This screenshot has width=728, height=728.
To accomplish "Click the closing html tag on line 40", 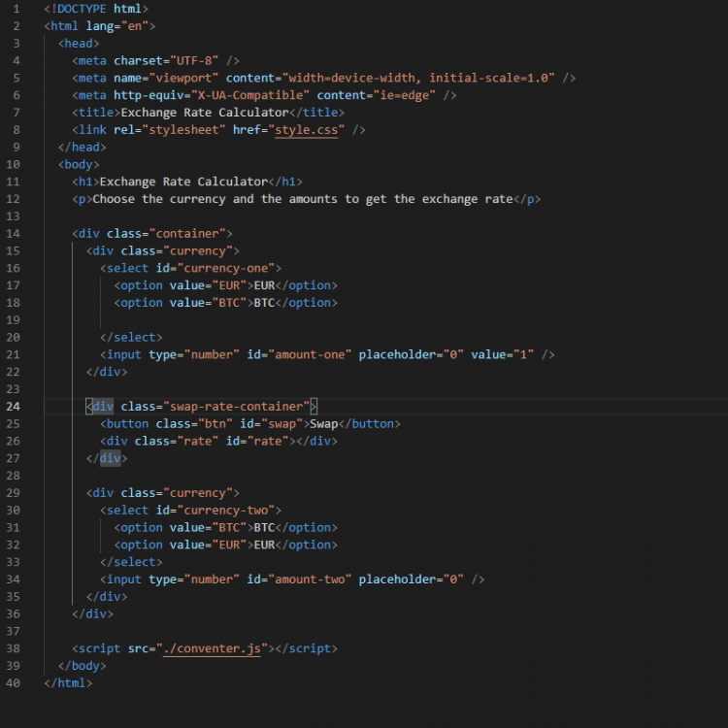I will coord(68,683).
